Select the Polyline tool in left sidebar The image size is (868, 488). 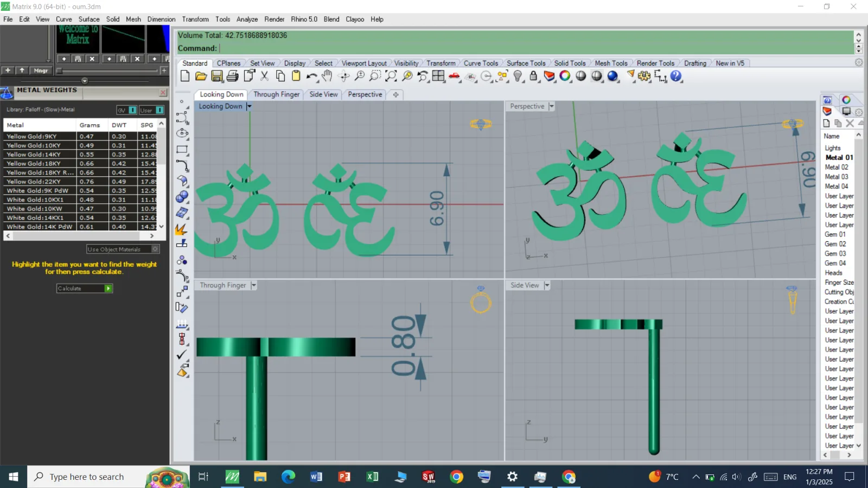click(182, 117)
